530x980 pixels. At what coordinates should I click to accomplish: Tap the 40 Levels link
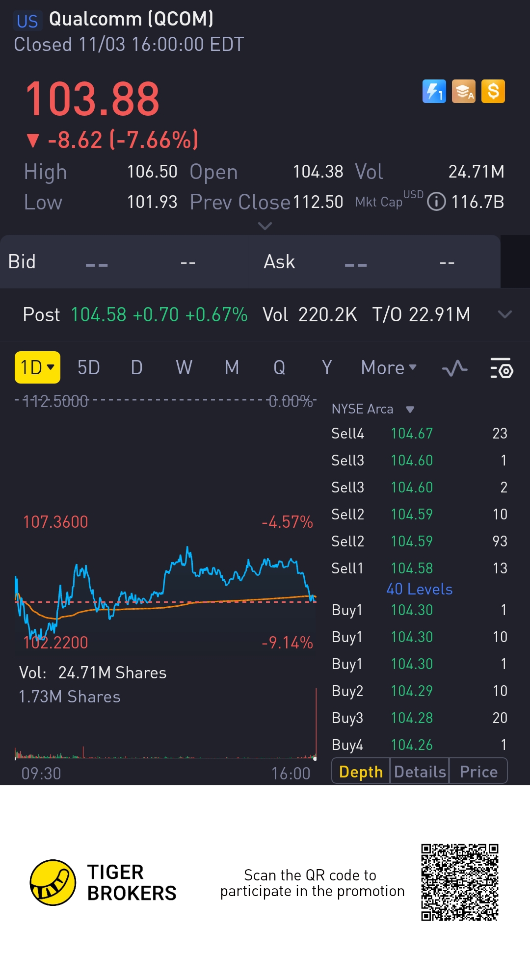pos(419,589)
